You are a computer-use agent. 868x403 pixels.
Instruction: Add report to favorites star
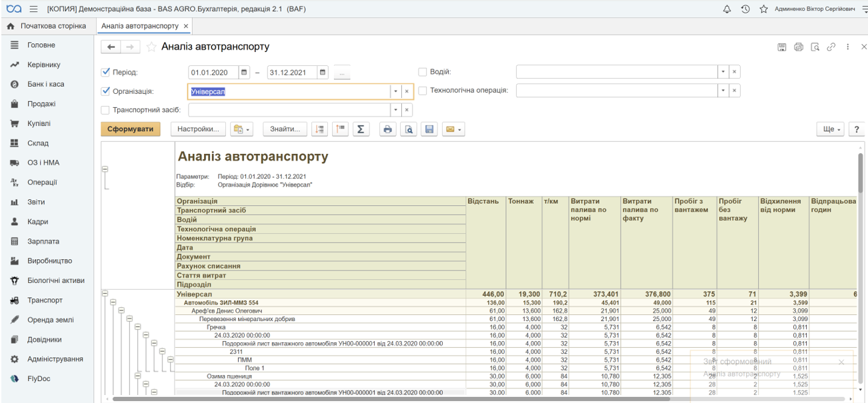point(151,47)
